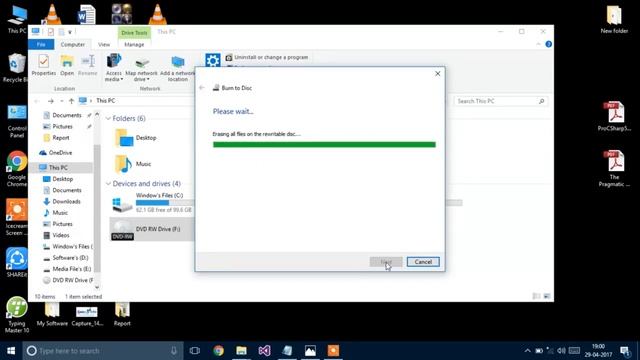Open Settings gear icon in ribbon
640x360 pixels.
point(212,61)
